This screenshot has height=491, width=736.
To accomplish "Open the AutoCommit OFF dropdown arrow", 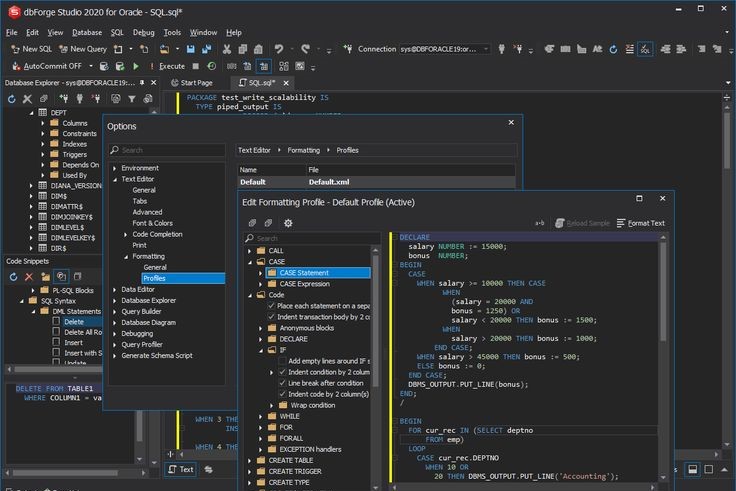I will click(91, 66).
